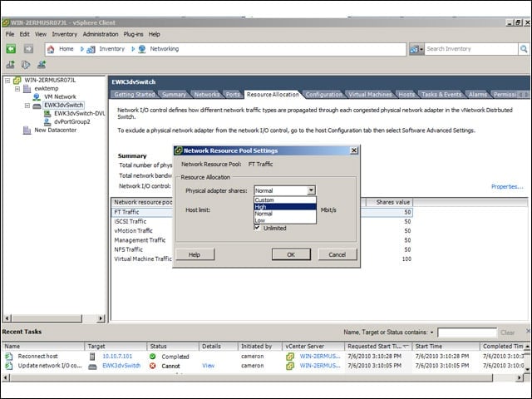Click the red error status icon

click(153, 366)
